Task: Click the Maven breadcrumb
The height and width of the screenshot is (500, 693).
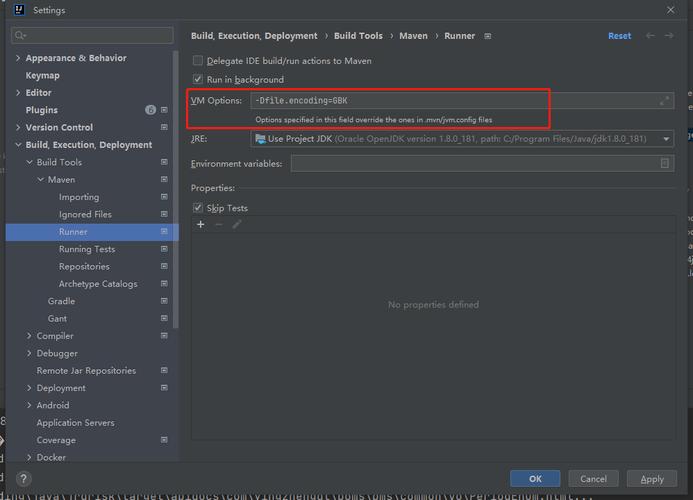Action: pyautogui.click(x=413, y=36)
